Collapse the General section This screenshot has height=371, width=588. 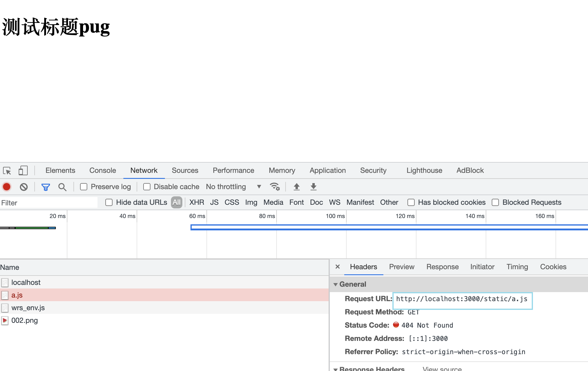coord(336,285)
